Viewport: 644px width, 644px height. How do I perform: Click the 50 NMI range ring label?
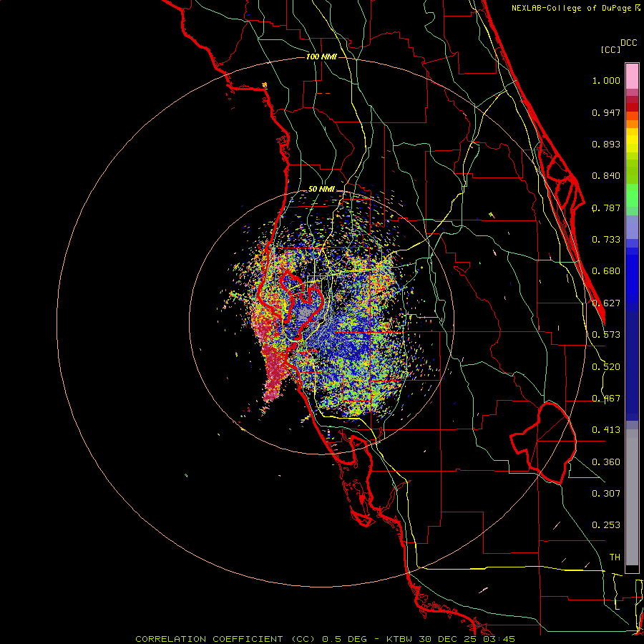tap(321, 190)
